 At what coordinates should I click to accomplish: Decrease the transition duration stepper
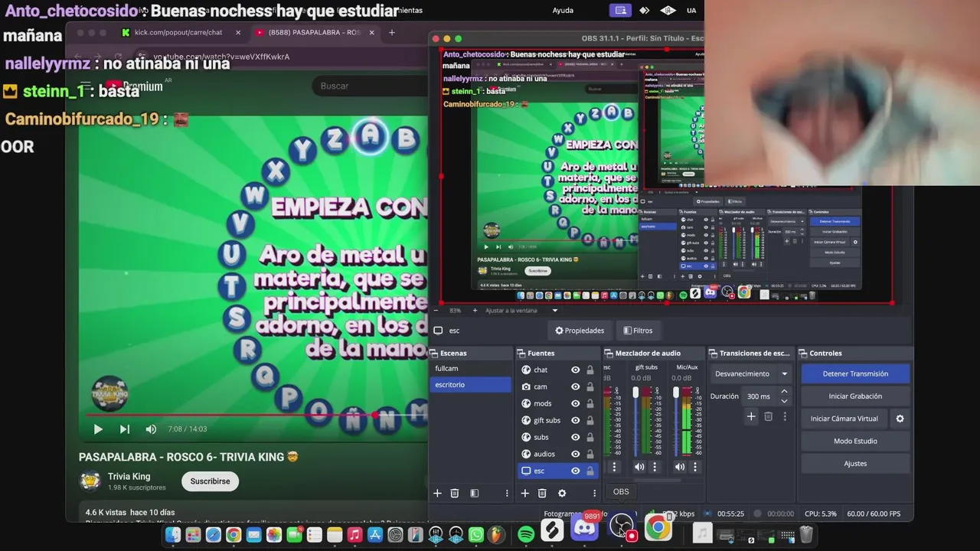[784, 400]
